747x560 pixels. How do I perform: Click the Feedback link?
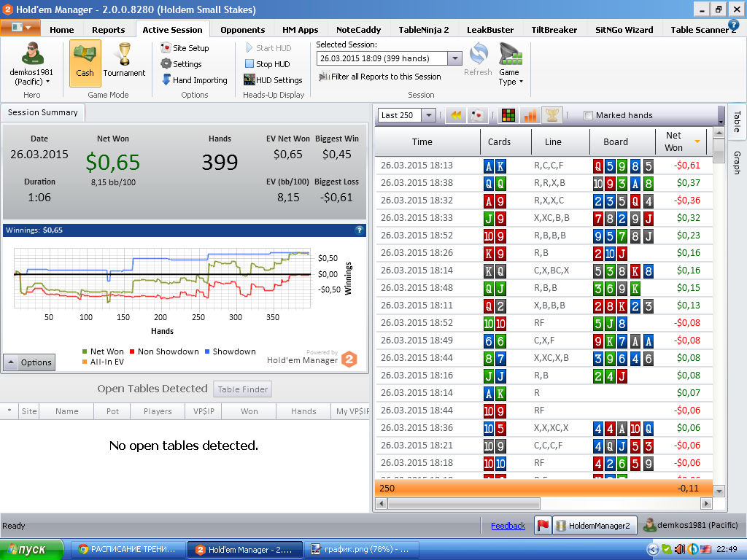508,526
